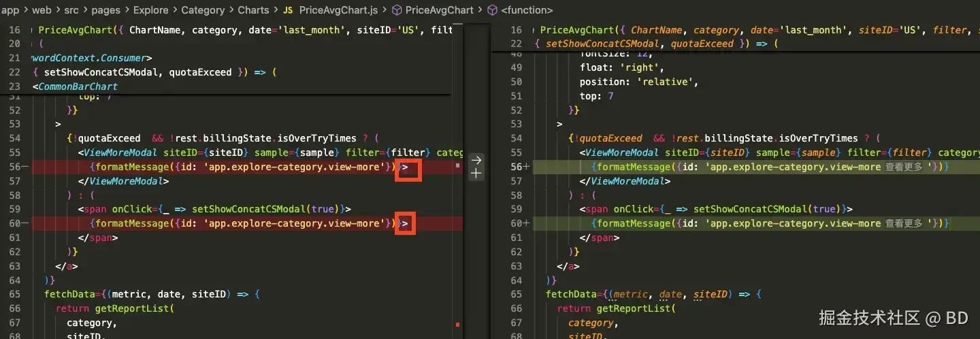This screenshot has height=339, width=980.
Task: Click 'category,' on right pane line 67
Action: [593, 323]
